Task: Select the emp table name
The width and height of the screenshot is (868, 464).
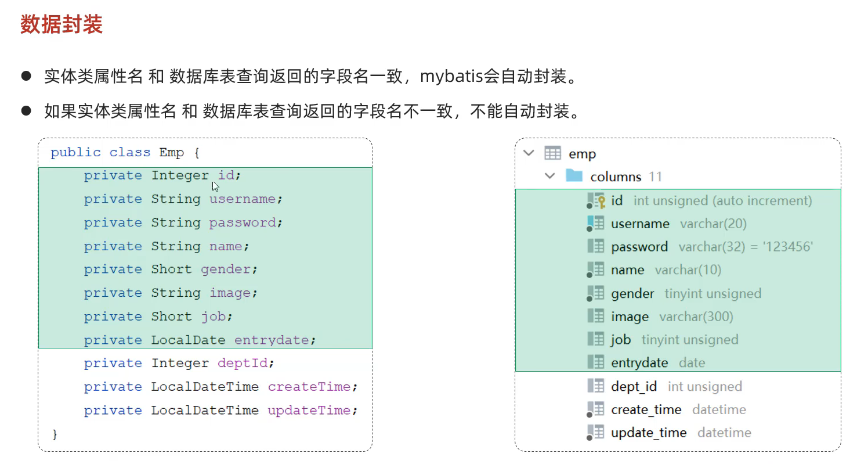Action: click(582, 154)
